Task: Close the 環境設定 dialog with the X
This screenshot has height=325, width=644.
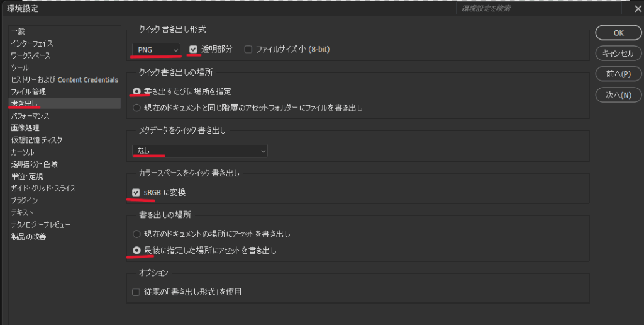Action: tap(636, 8)
